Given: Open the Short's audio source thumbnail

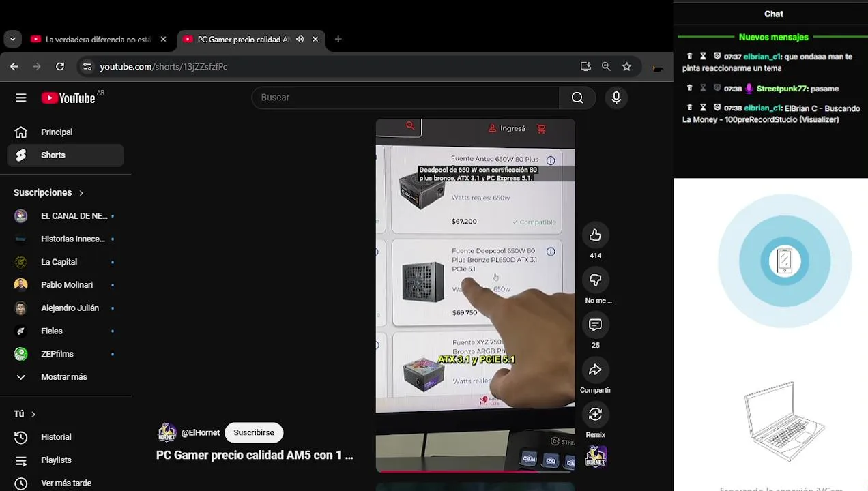Looking at the screenshot, I should pos(596,457).
